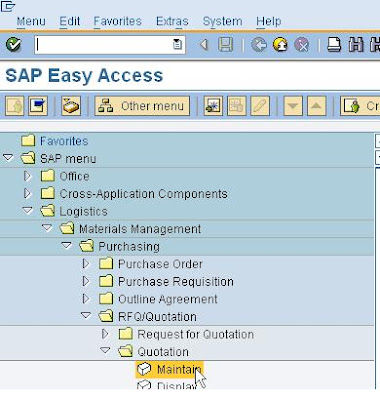Screen dimensions: 380x400
Task: Click the red Cancel icon
Action: click(302, 45)
